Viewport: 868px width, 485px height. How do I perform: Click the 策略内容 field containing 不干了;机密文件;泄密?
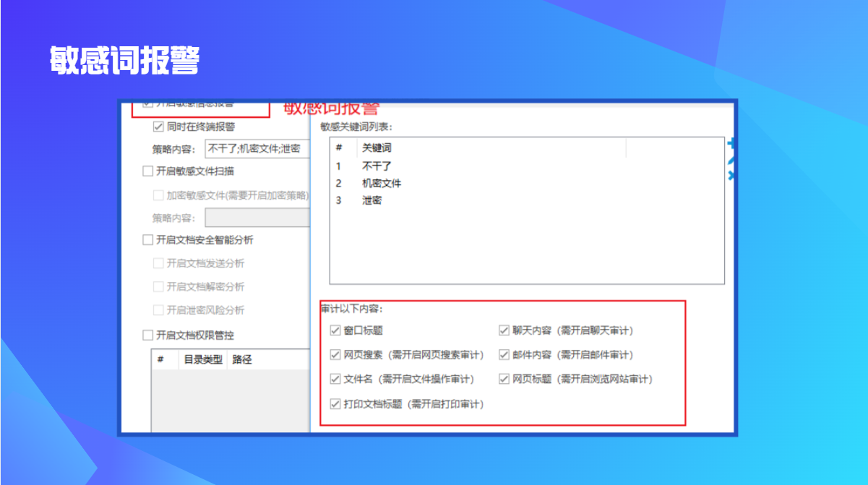(x=257, y=149)
